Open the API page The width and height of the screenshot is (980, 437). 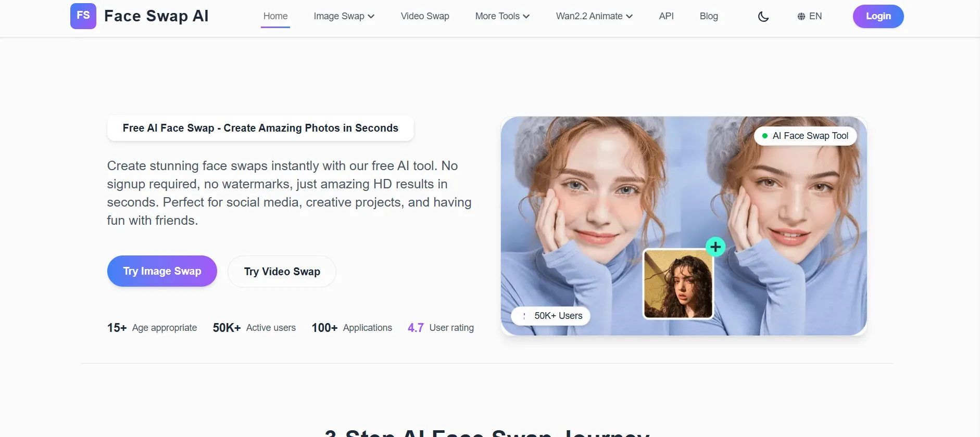tap(667, 16)
